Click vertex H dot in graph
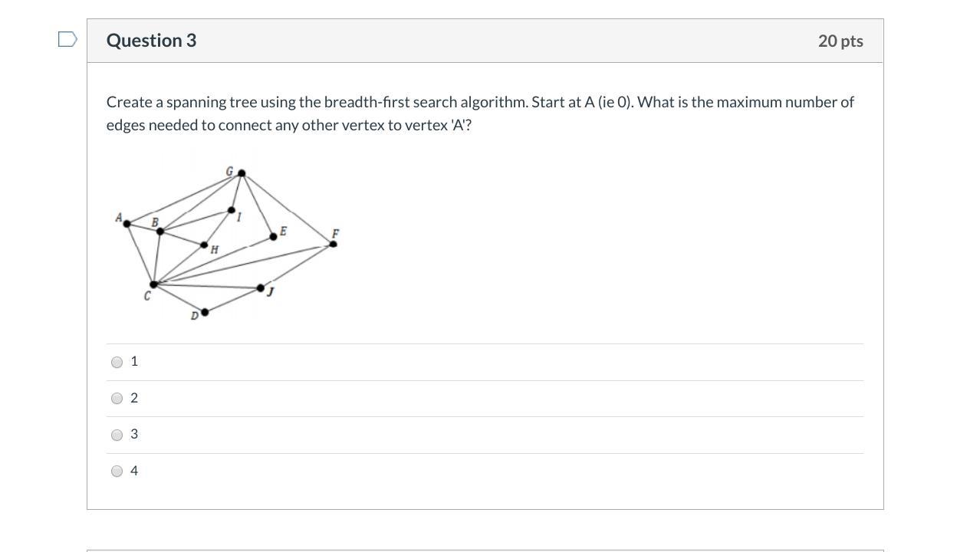980x552 pixels. (x=204, y=245)
